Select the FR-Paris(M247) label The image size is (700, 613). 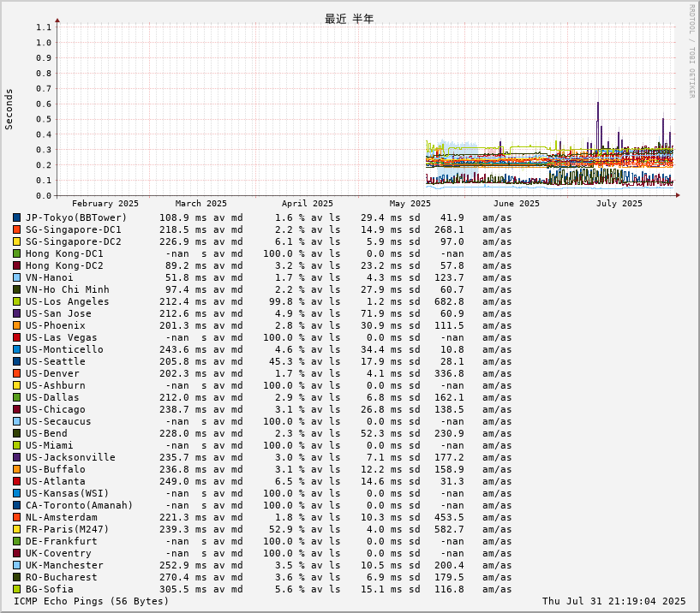coord(68,530)
